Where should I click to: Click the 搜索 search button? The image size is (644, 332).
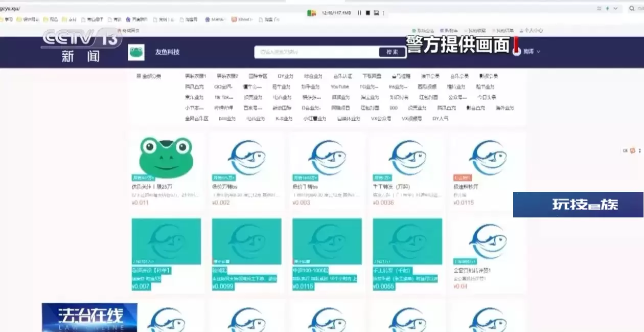pyautogui.click(x=393, y=52)
